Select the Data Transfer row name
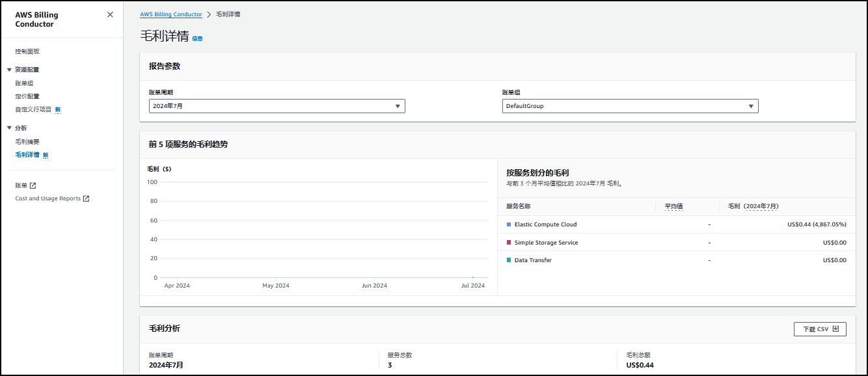 (x=533, y=260)
